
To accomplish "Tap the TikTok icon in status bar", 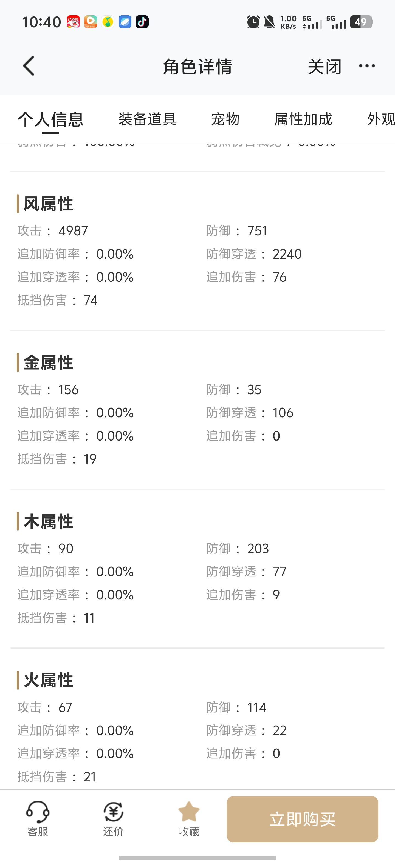I will [142, 22].
